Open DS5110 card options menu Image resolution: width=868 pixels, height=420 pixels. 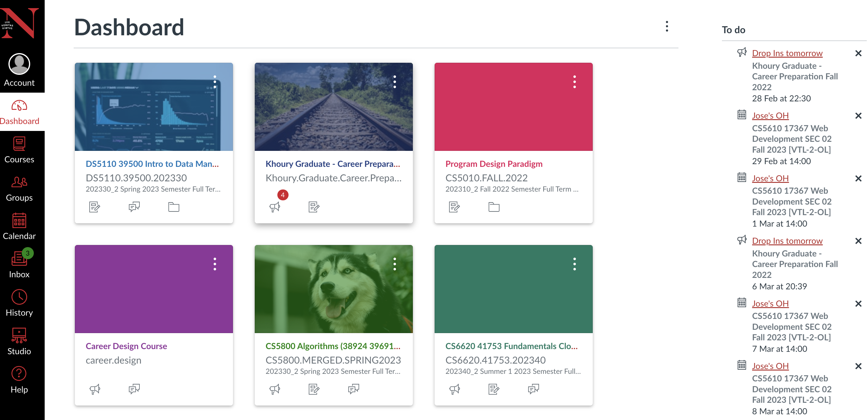215,82
